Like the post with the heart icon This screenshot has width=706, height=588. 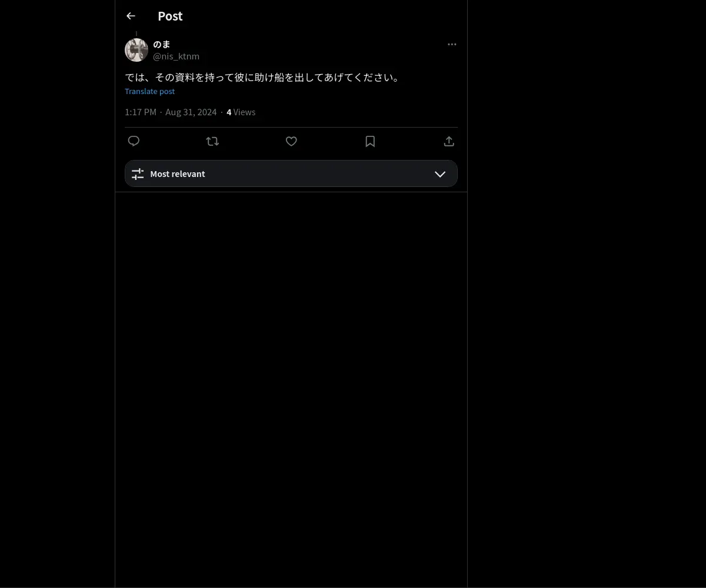tap(291, 141)
